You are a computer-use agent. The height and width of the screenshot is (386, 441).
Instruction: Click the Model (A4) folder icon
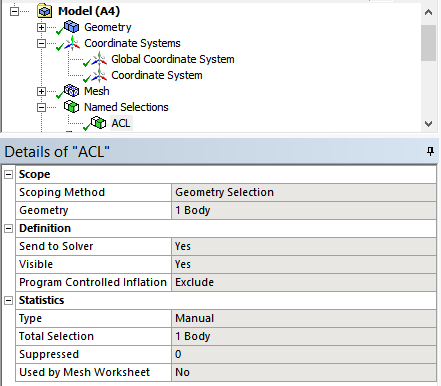[45, 11]
